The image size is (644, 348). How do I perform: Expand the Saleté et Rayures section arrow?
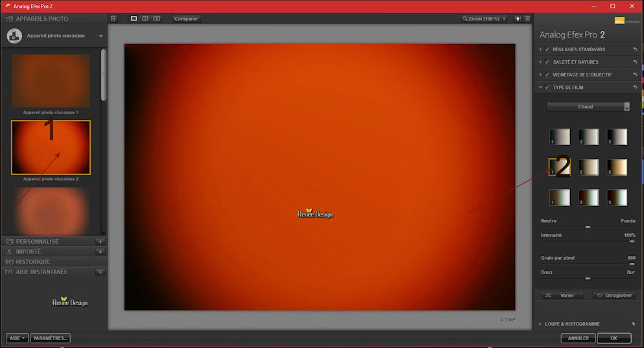(x=540, y=62)
